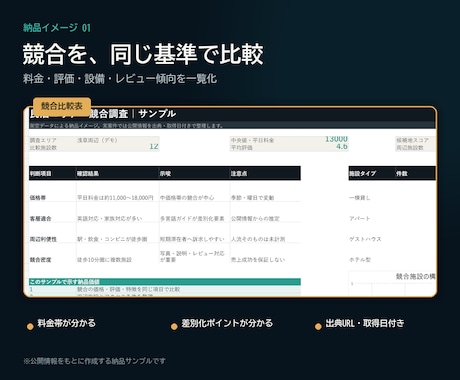Screen dimensions: 460x380
Task: Select the 4.6 rating value cell
Action: [342, 146]
